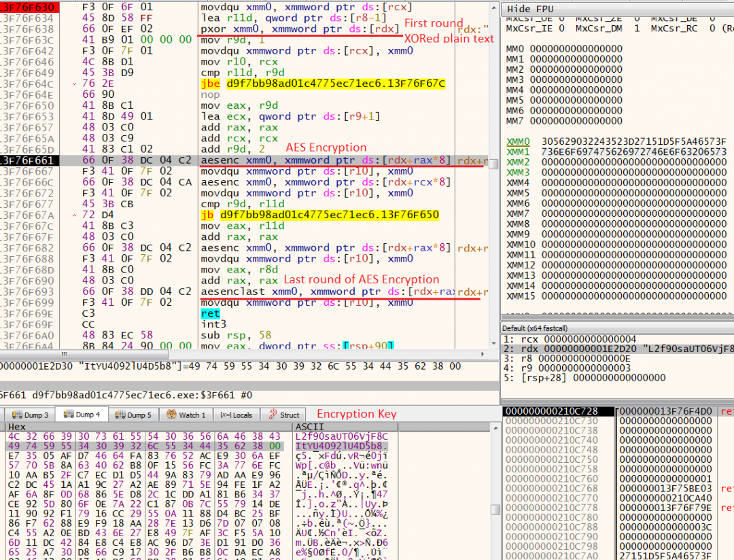This screenshot has height=560, width=734.
Task: Click the hex dump vertical scrollbar thumb
Action: pos(493,509)
